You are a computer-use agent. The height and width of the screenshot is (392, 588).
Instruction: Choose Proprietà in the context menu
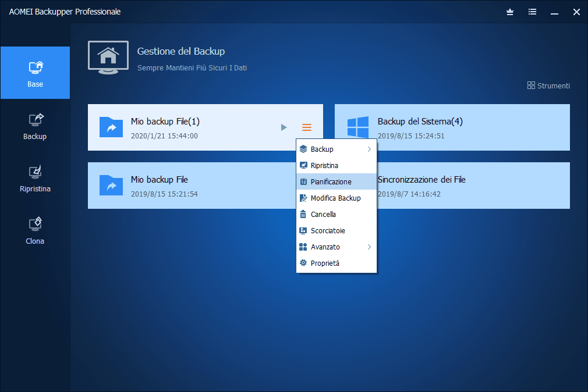tap(336, 263)
